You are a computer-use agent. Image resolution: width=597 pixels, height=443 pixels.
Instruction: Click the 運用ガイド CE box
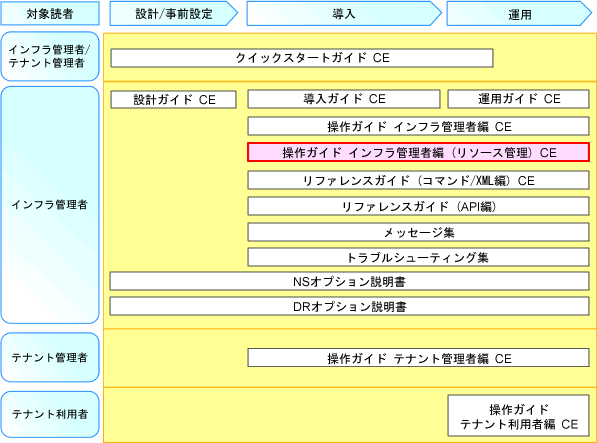point(519,99)
